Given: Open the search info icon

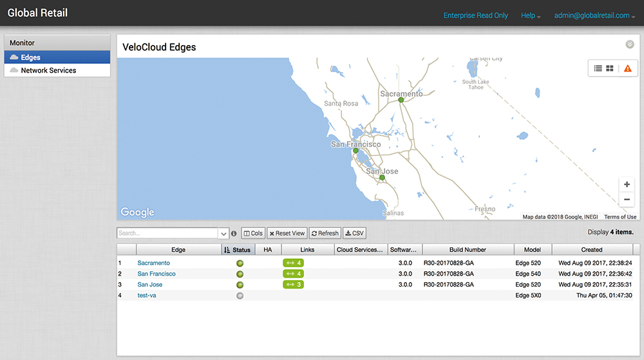Looking at the screenshot, I should pos(234,233).
